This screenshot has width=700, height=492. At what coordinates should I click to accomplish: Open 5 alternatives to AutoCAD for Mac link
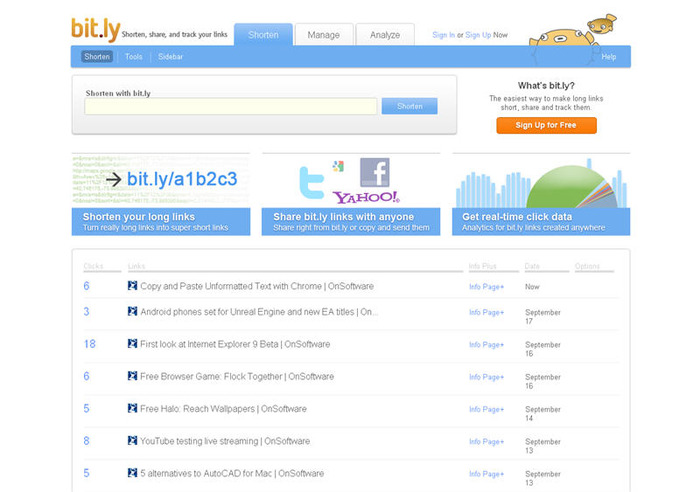click(x=232, y=473)
